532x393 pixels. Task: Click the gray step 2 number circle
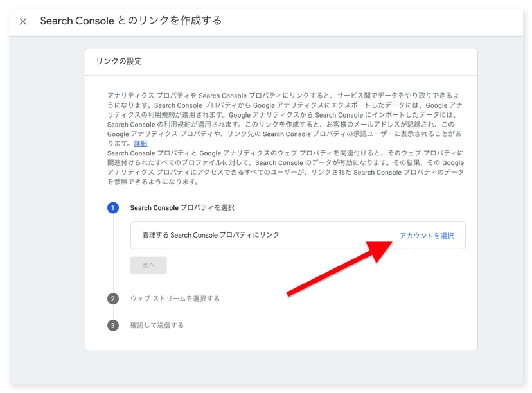click(113, 299)
